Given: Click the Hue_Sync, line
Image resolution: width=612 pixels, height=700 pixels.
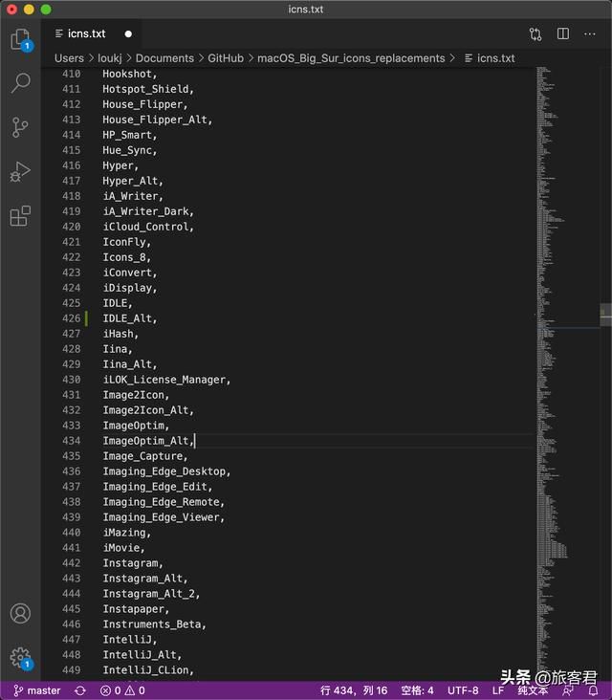Looking at the screenshot, I should (129, 150).
